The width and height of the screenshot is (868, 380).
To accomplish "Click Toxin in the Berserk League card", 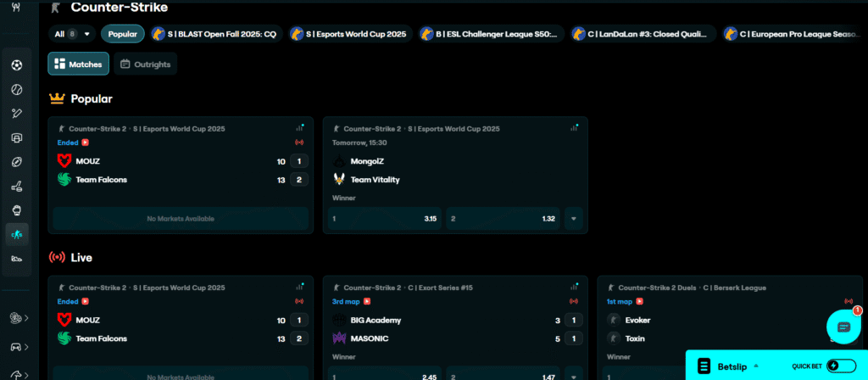I will 634,338.
